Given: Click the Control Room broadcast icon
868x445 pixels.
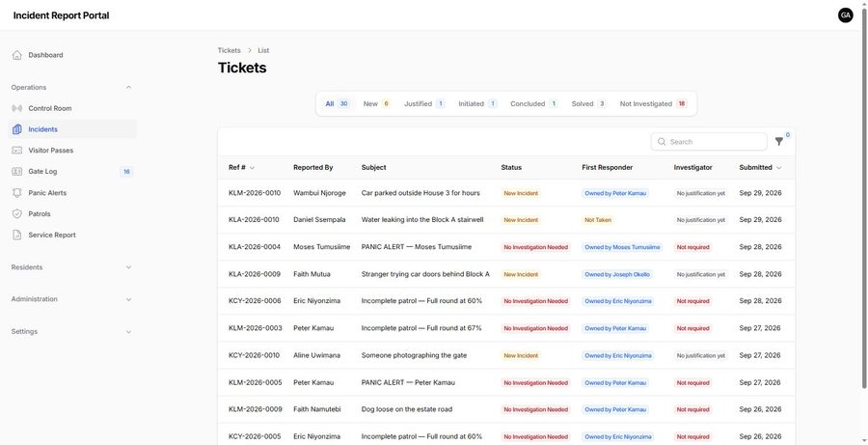Looking at the screenshot, I should pos(17,108).
